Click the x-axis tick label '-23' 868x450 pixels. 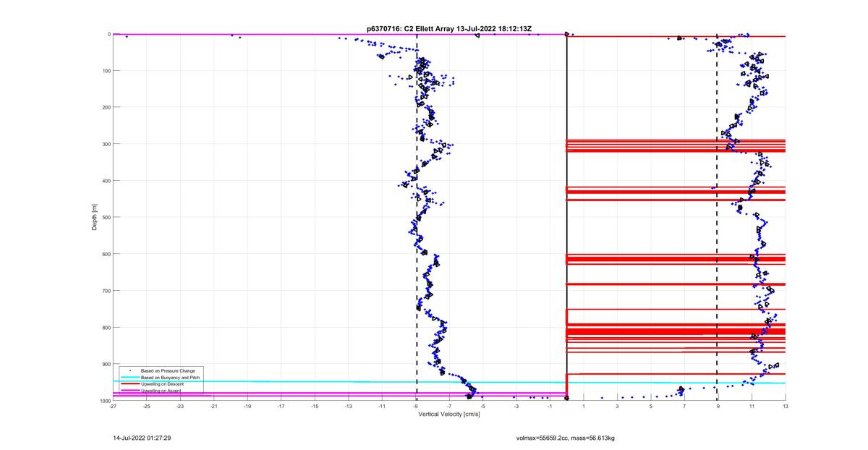(180, 407)
